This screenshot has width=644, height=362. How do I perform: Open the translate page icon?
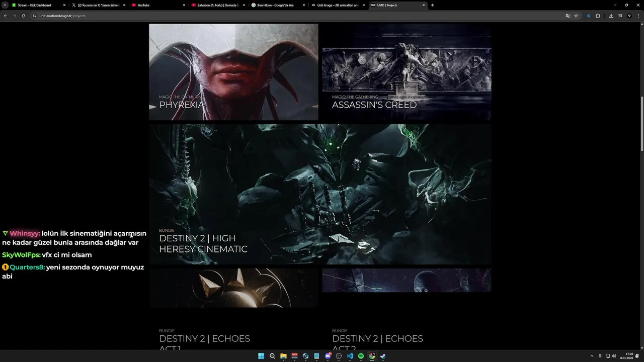pos(568,16)
